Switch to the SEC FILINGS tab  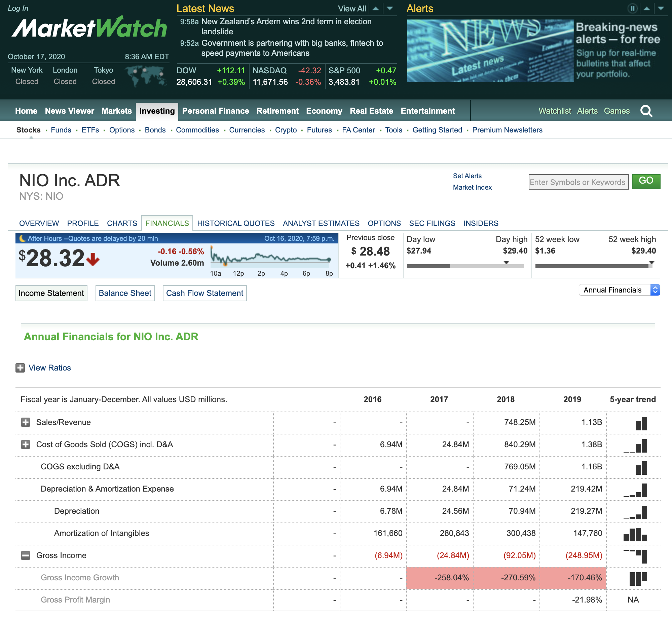(x=432, y=223)
